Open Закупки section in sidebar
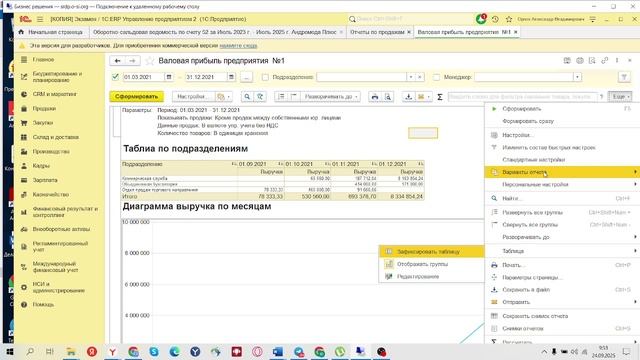This screenshot has height=360, width=640. click(43, 123)
